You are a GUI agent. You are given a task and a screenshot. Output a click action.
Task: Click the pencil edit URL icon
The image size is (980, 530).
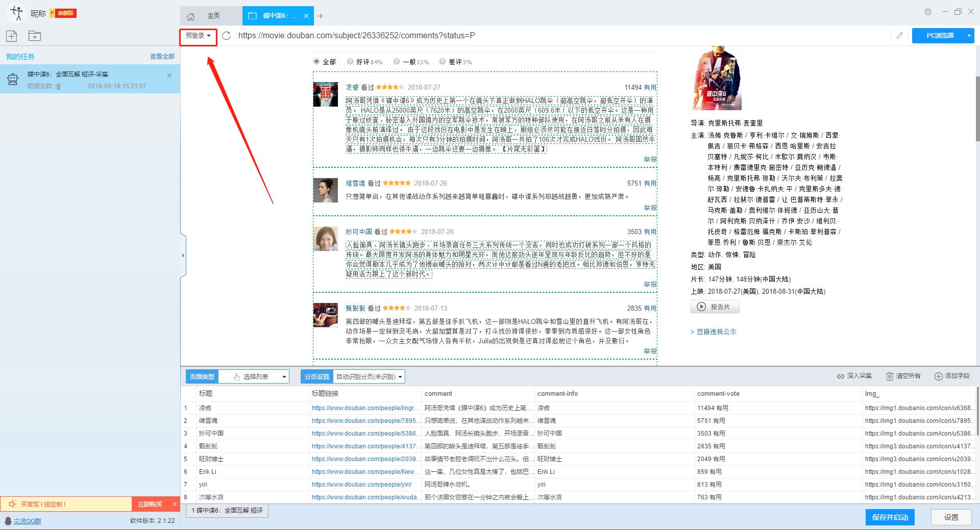point(899,36)
